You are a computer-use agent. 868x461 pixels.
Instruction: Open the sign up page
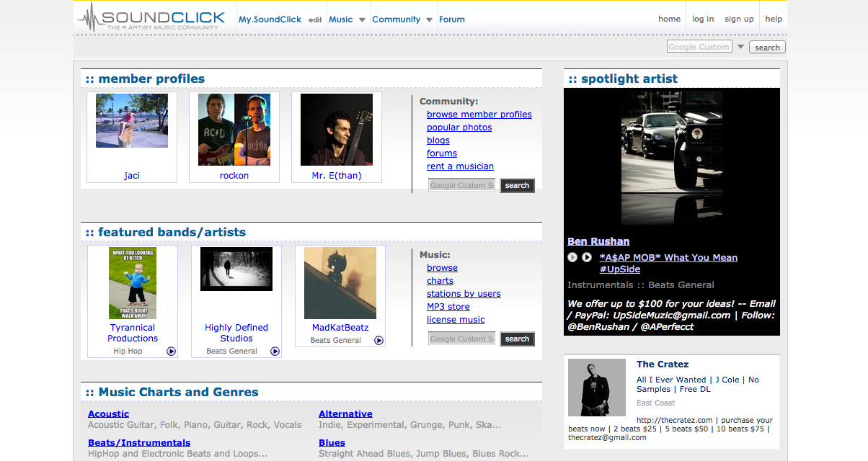(x=739, y=19)
